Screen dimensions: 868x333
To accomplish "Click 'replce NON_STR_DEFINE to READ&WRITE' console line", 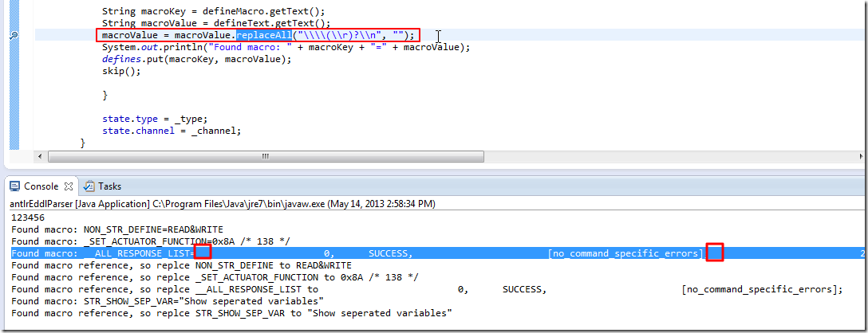I will 181,265.
